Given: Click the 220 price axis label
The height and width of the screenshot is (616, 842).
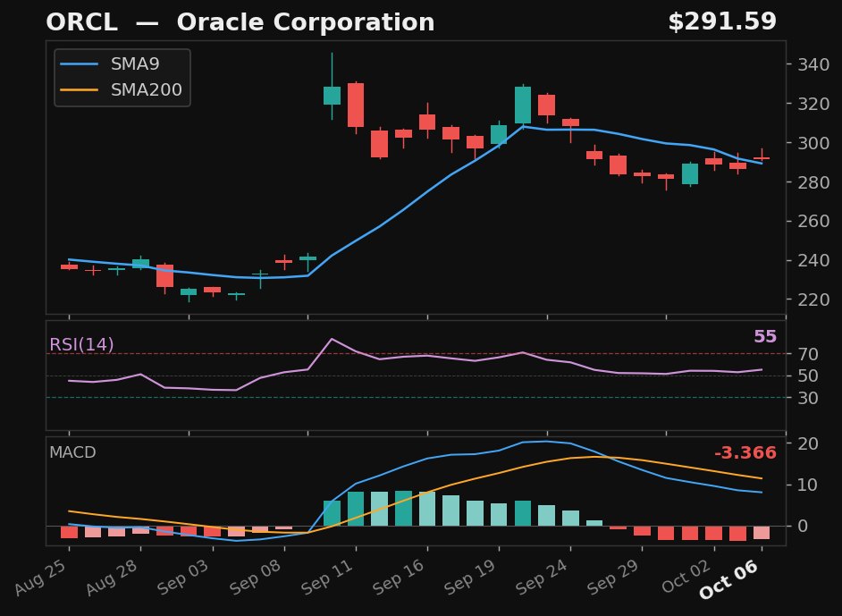Looking at the screenshot, I should coord(813,300).
